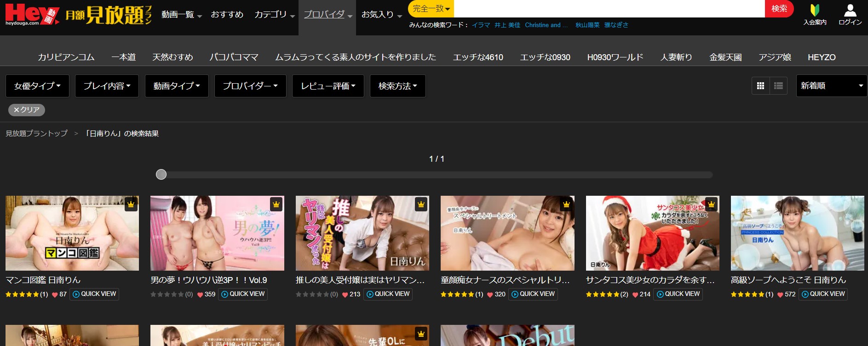Screen dimensions: 868x346
Task: Click the heart icon showing 213 likes
Action: 345,295
